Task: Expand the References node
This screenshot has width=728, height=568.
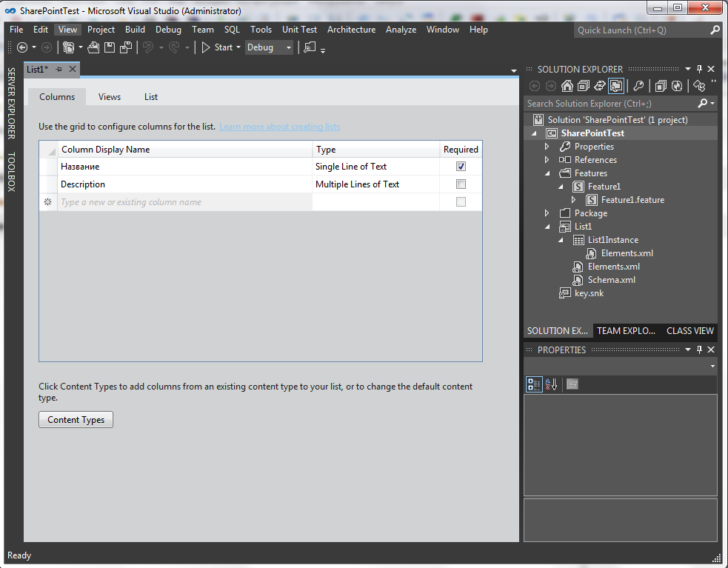Action: (547, 159)
